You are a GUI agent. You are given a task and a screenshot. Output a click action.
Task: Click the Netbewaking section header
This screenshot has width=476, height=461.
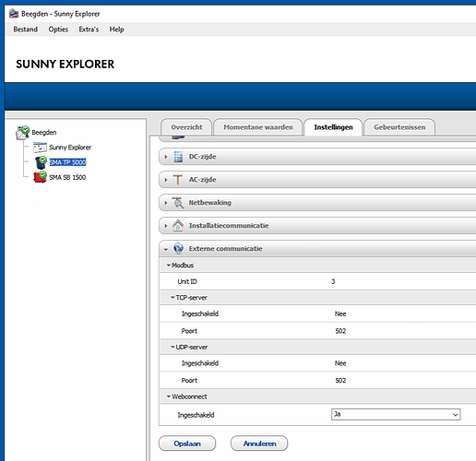tap(317, 203)
